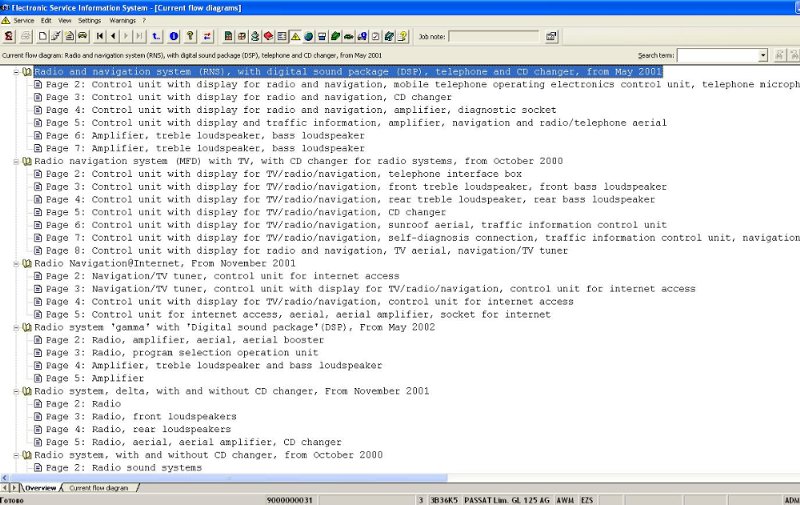Viewport: 800px width, 505px height.
Task: Open the Search term dropdown arrow
Action: pos(763,55)
